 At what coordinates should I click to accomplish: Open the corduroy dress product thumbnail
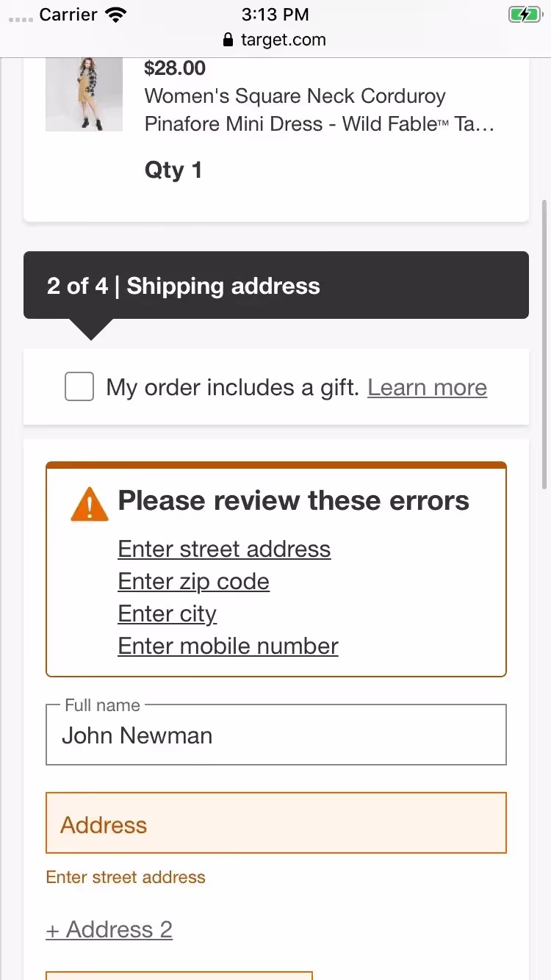[84, 95]
